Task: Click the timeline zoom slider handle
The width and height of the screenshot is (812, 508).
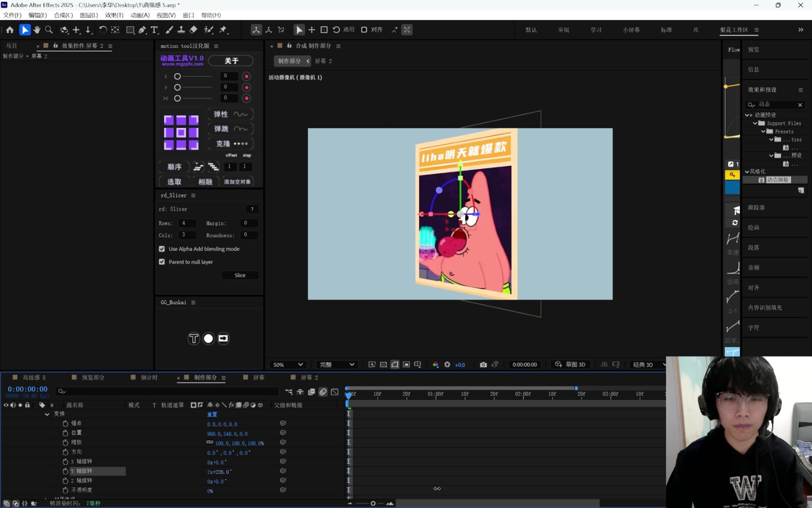Action: 373,503
